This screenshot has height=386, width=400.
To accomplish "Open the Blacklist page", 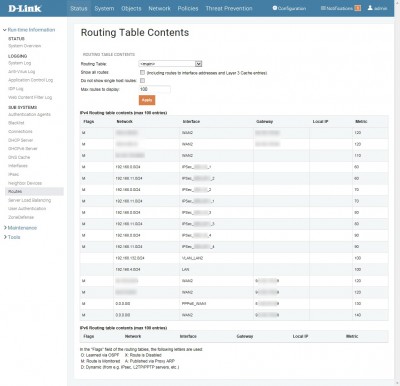I will [x=16, y=123].
